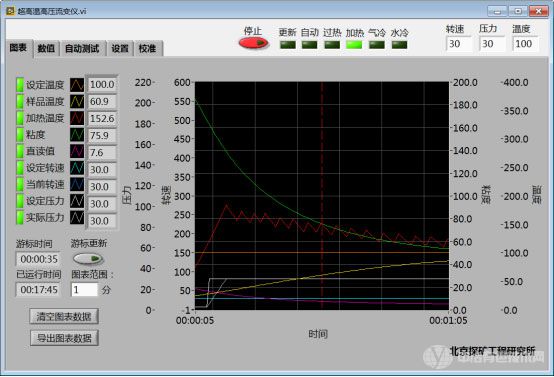Click the 当前转速 blue plot icon
Screen dimensions: 554x377
tap(77, 184)
